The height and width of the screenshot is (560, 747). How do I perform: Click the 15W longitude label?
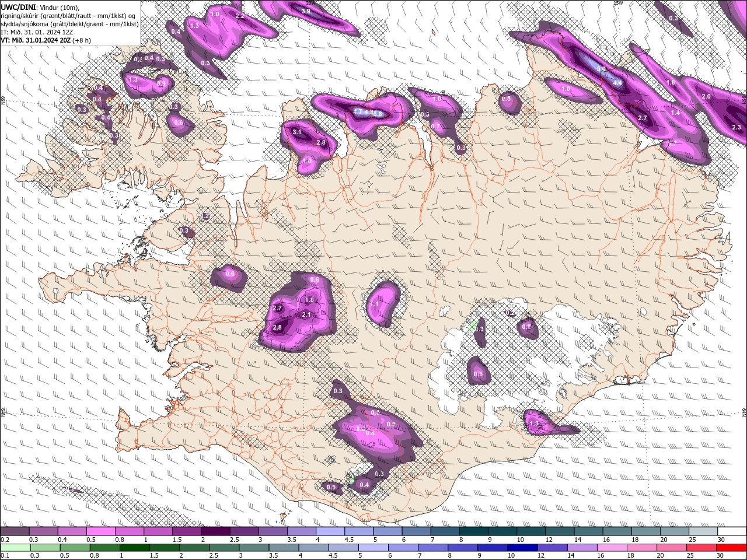(619, 2)
